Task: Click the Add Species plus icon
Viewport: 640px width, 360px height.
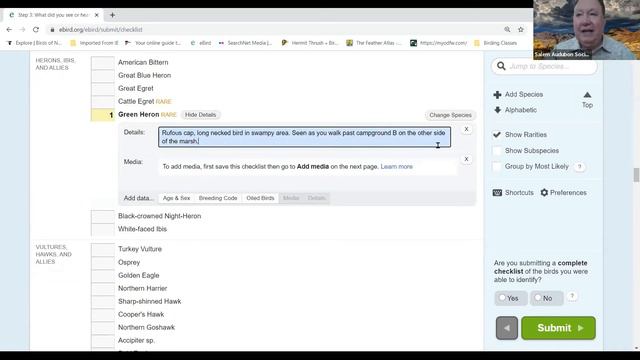Action: pos(497,95)
